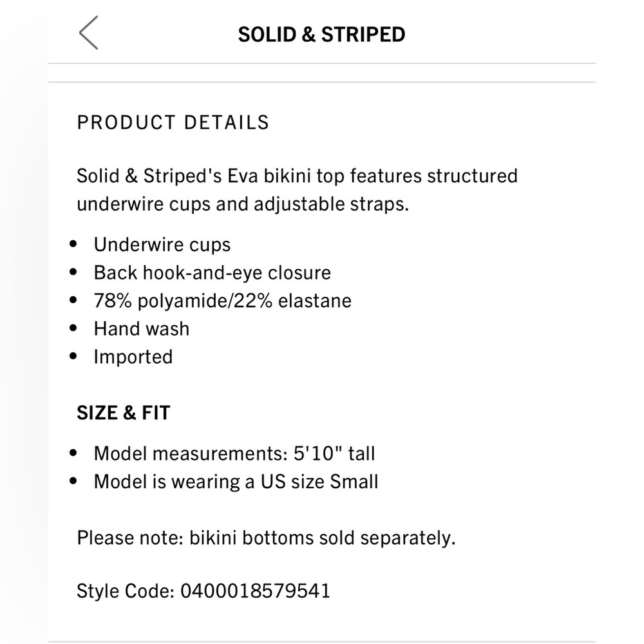
Task: Click the bullet dot beside 'Imported'
Action: coord(73,357)
